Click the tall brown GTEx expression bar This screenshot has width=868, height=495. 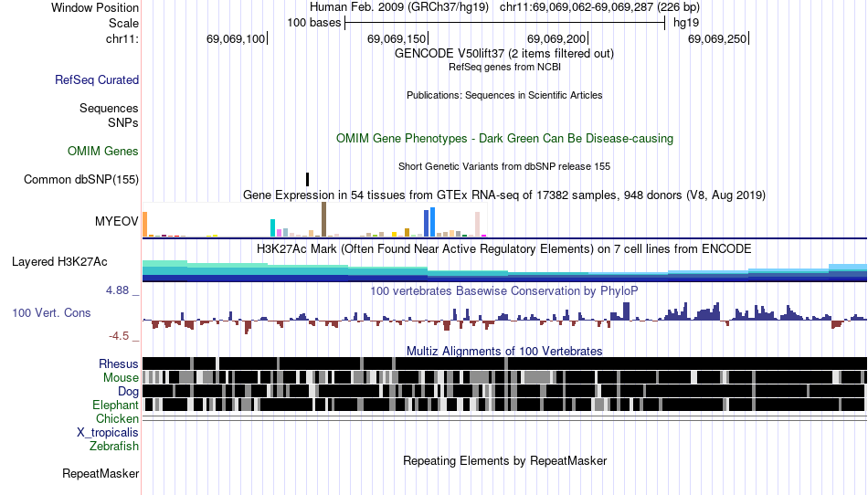(323, 219)
